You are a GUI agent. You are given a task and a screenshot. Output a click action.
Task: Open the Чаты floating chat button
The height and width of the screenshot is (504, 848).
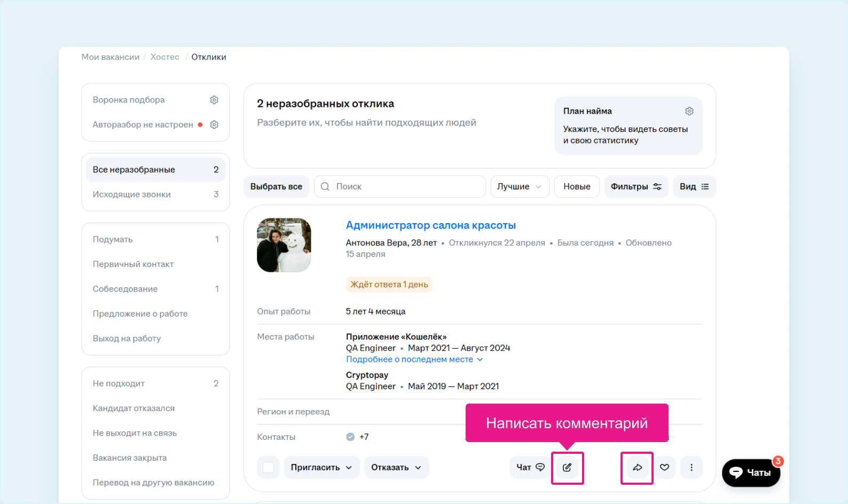(x=751, y=472)
